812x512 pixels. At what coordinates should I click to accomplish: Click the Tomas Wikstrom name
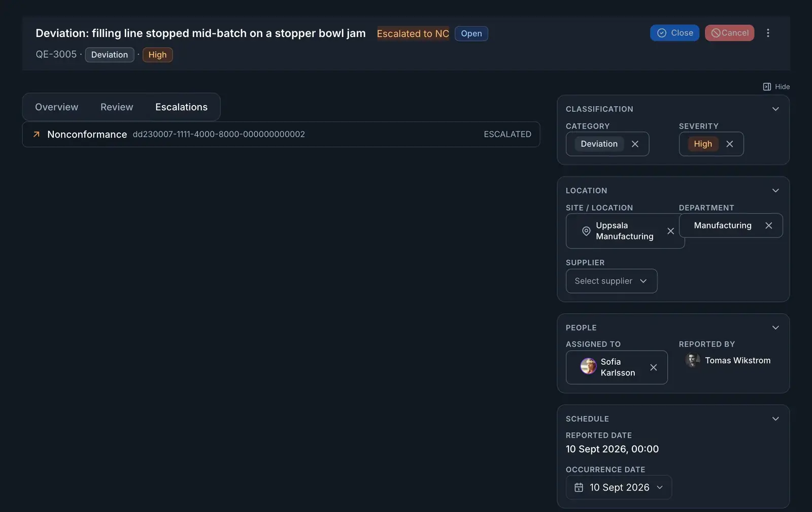(x=737, y=360)
